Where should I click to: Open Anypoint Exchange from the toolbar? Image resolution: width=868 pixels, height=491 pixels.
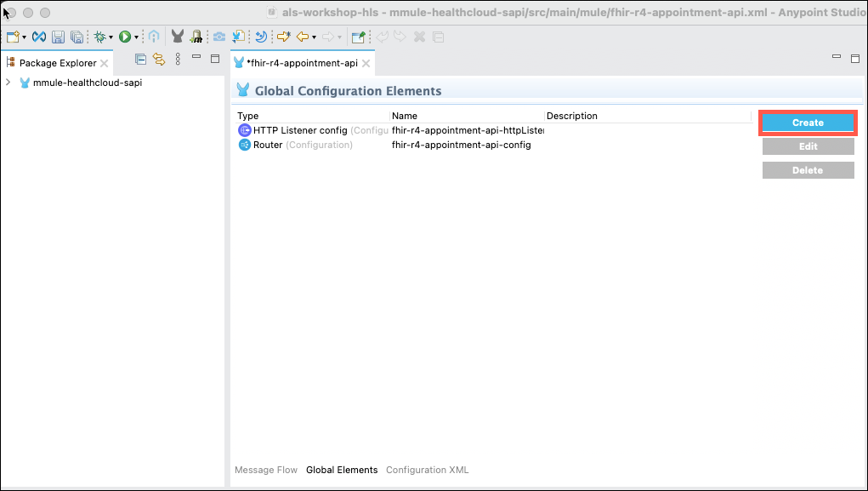point(39,37)
